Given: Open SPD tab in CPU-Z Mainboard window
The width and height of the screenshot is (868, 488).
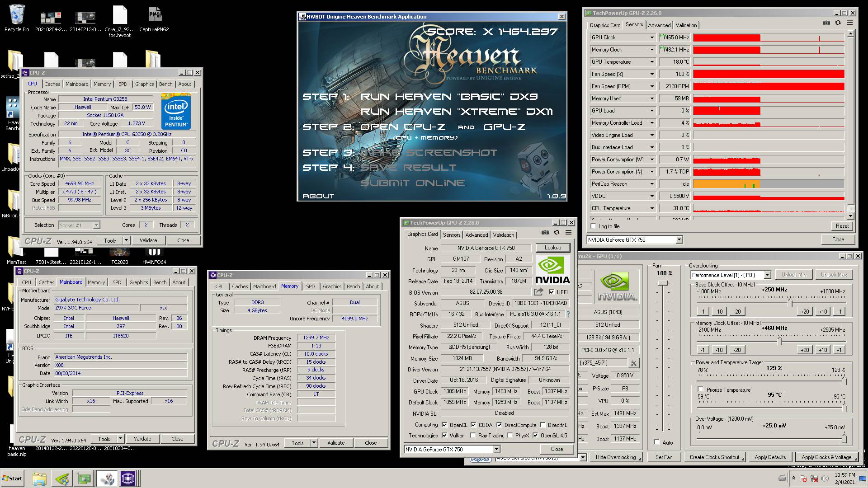Looking at the screenshot, I should tap(117, 282).
